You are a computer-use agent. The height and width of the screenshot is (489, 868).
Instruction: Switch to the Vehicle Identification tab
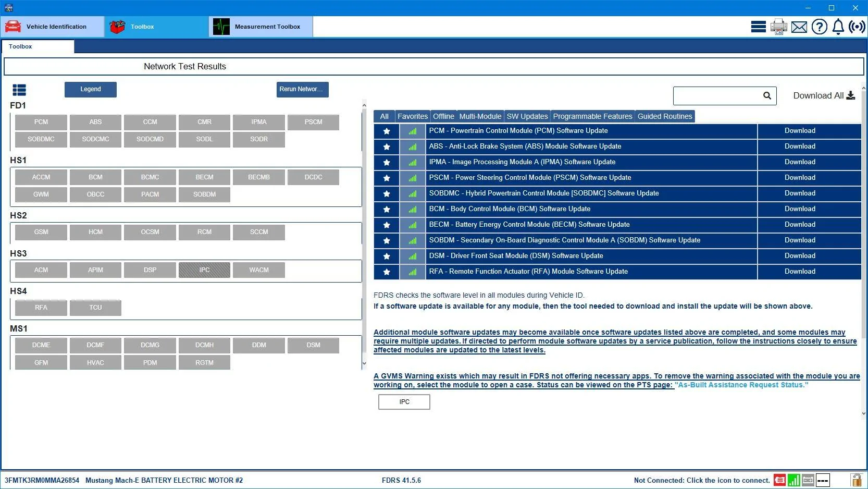[x=53, y=27]
